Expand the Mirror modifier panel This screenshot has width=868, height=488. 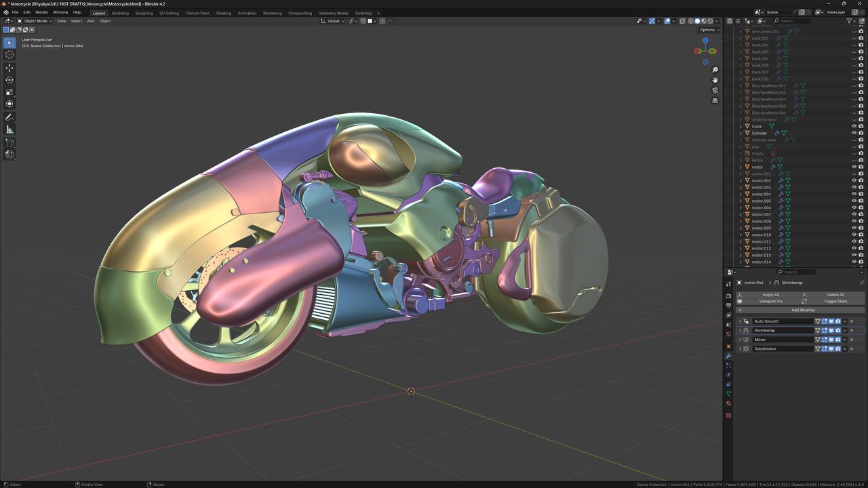click(x=740, y=340)
